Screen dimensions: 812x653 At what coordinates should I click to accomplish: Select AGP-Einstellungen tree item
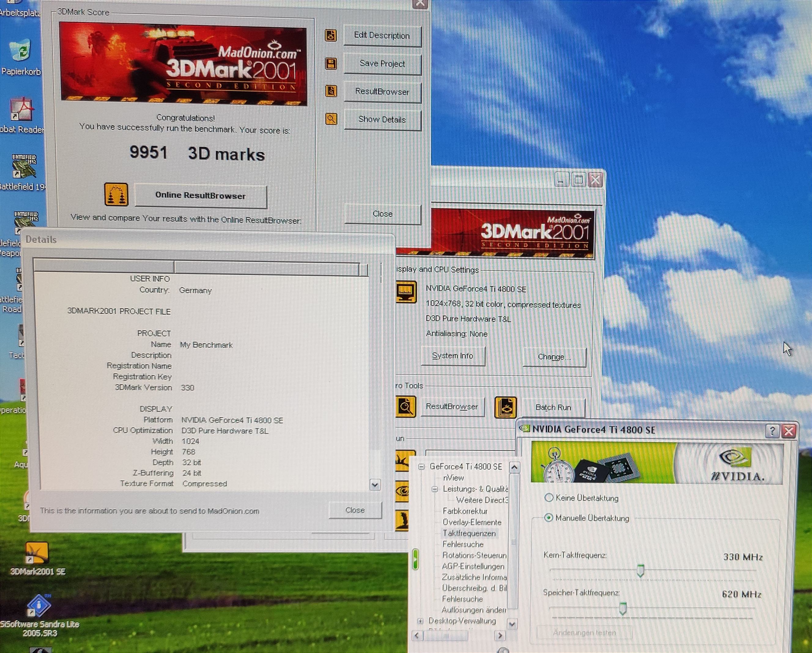pyautogui.click(x=473, y=566)
